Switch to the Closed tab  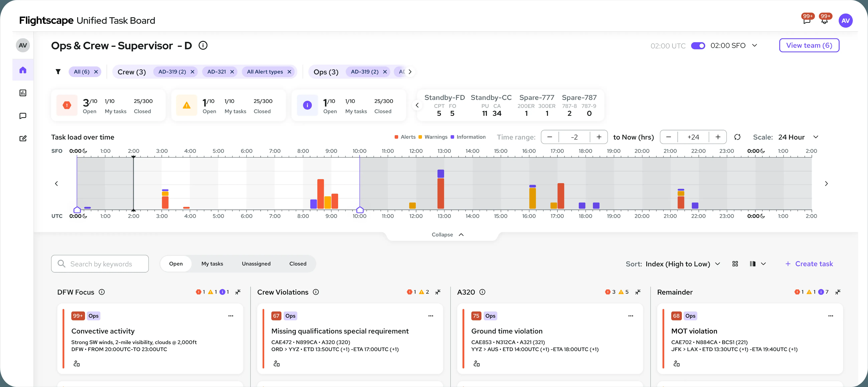(297, 264)
